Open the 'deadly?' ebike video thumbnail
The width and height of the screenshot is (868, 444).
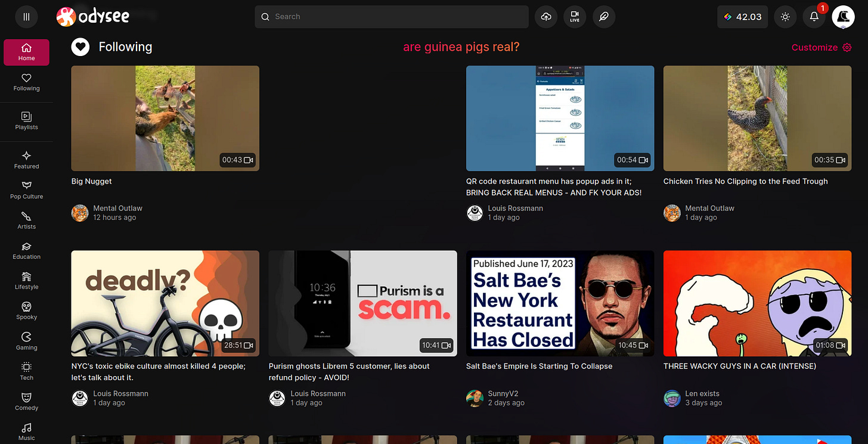pyautogui.click(x=165, y=303)
